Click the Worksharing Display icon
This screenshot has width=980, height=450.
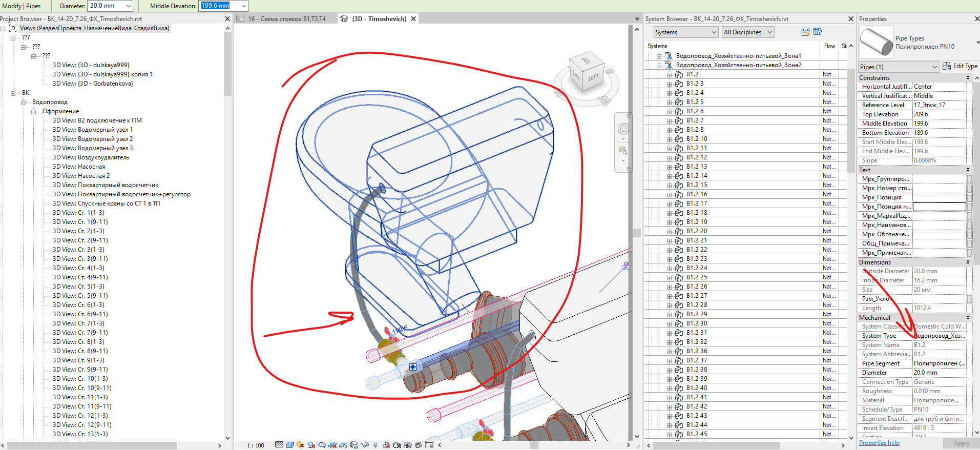click(x=386, y=445)
